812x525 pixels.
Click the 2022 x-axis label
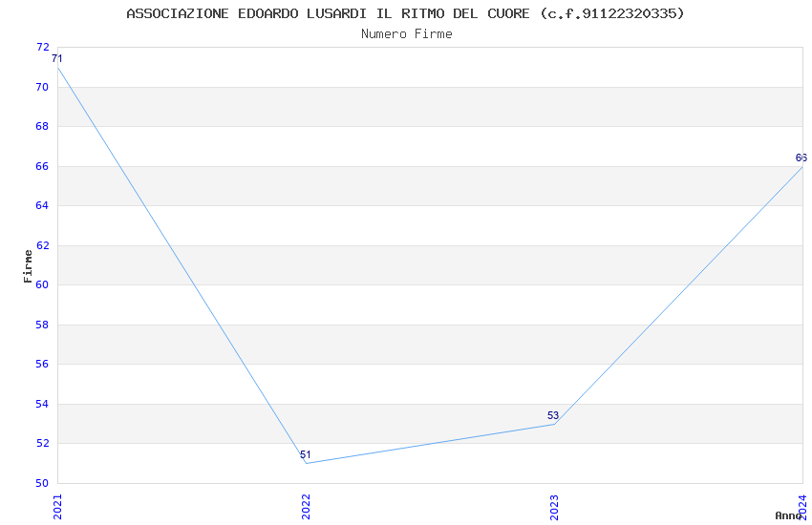pyautogui.click(x=306, y=507)
